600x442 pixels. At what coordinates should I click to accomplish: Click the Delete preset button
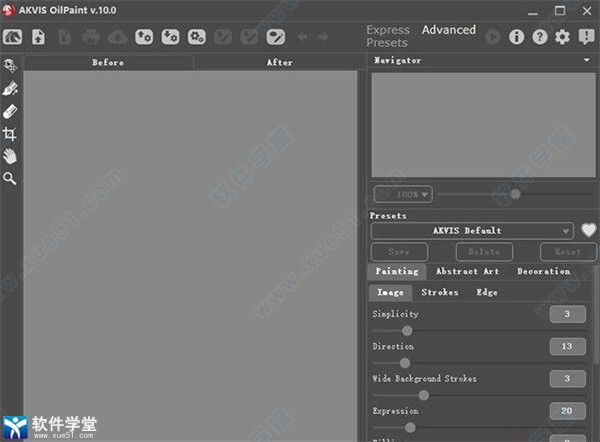[x=484, y=252]
